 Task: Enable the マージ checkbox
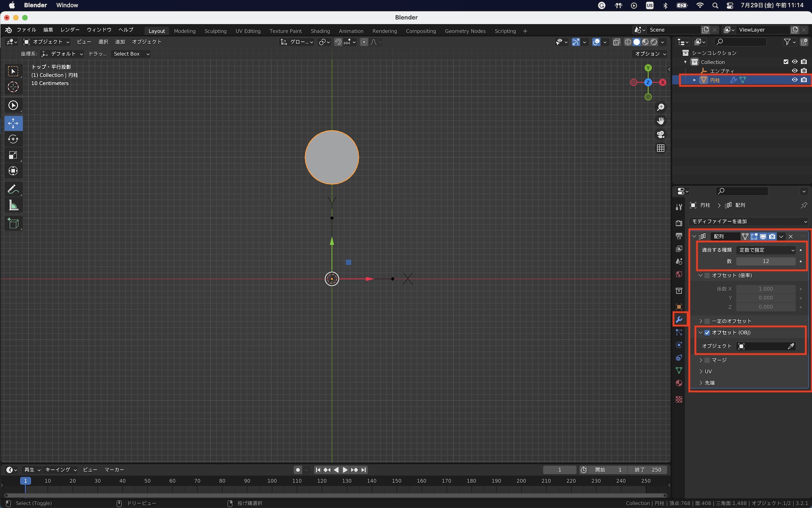pyautogui.click(x=707, y=360)
